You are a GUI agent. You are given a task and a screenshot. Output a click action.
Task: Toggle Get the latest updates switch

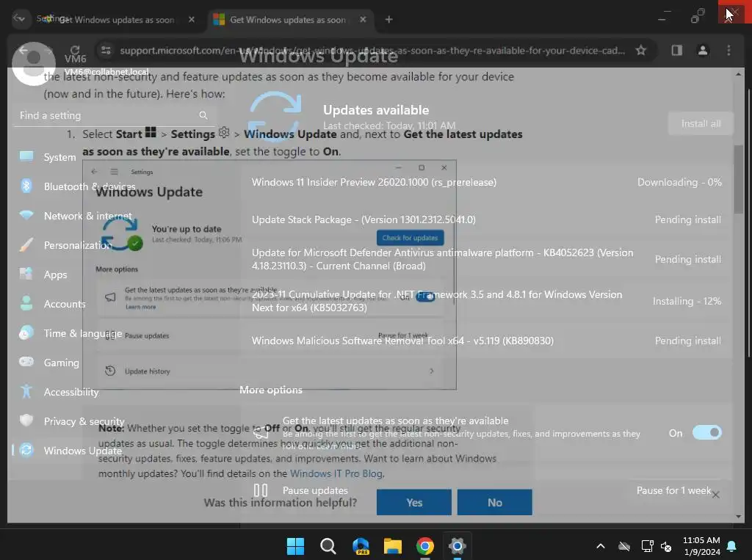pos(707,433)
